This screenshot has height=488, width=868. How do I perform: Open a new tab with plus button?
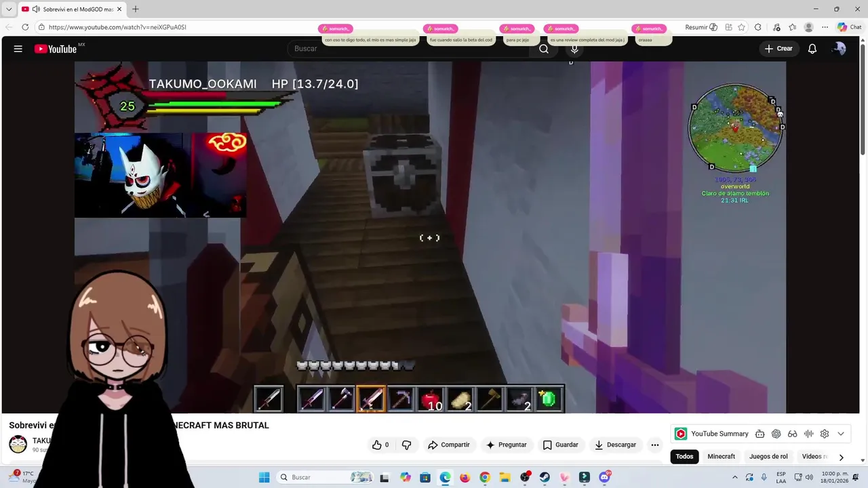point(136,9)
